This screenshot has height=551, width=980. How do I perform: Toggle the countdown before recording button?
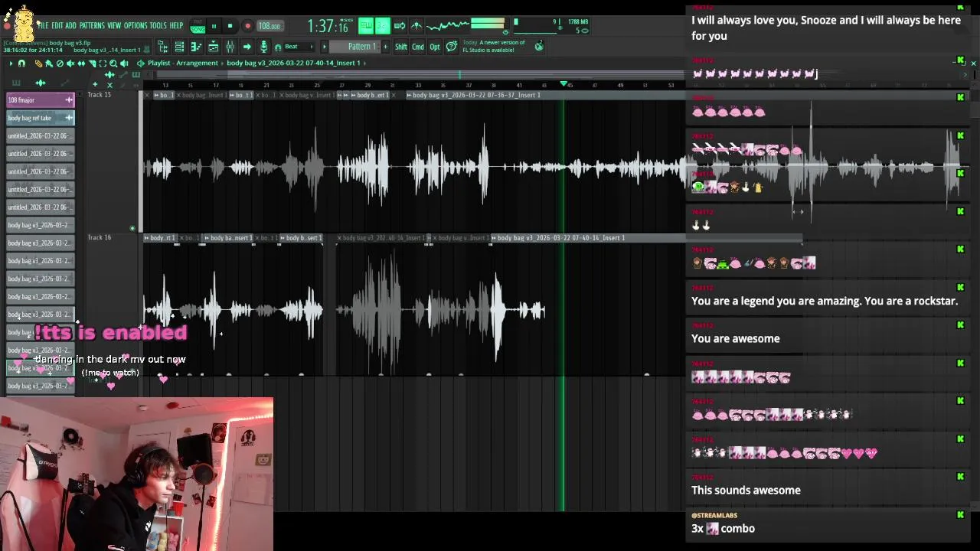(x=383, y=25)
